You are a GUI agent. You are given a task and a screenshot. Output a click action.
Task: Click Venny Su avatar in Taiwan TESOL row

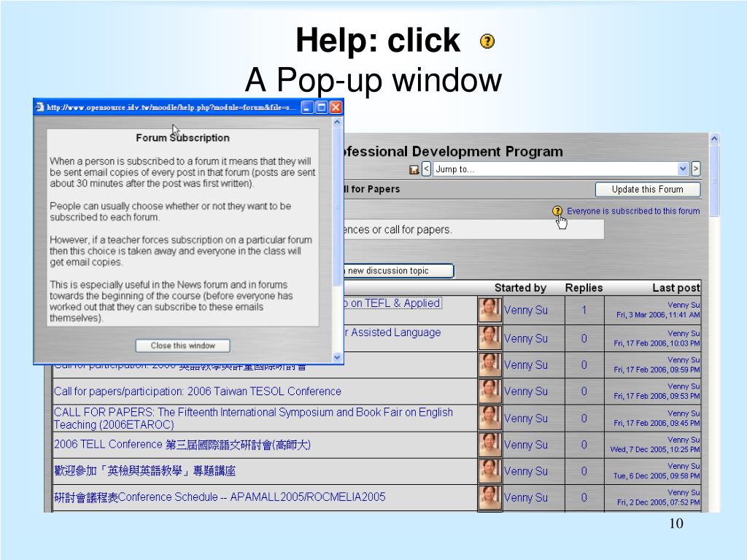coord(489,392)
